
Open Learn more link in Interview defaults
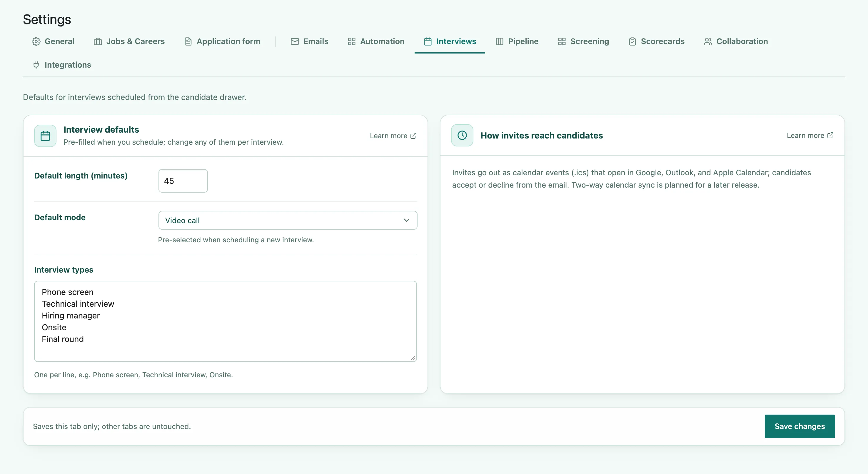(393, 136)
